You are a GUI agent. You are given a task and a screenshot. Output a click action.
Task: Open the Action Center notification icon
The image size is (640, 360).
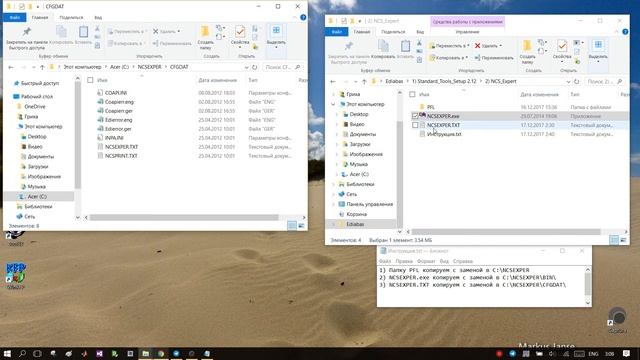pos(626,353)
